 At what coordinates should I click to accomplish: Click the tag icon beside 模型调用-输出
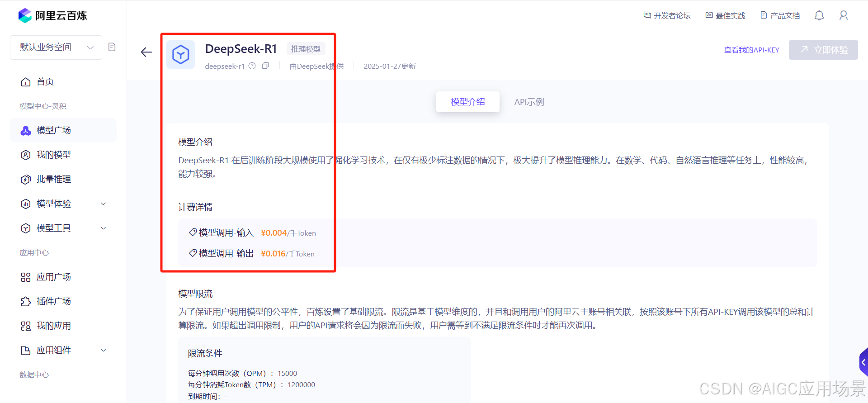[193, 253]
